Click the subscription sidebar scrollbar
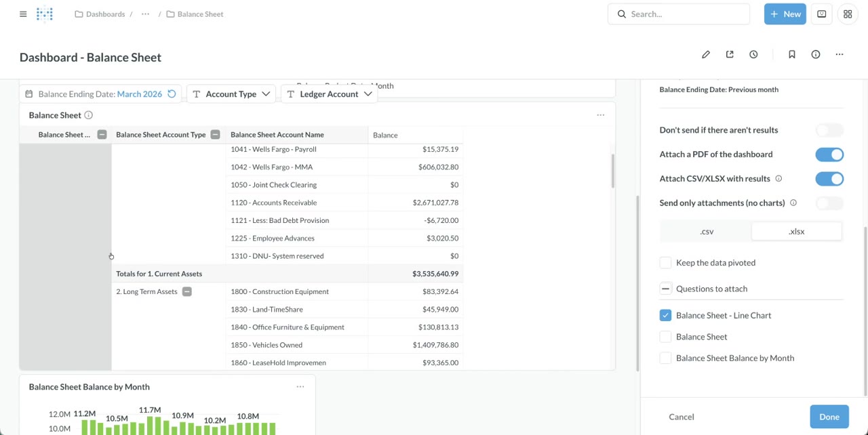The width and height of the screenshot is (868, 435). [x=865, y=310]
